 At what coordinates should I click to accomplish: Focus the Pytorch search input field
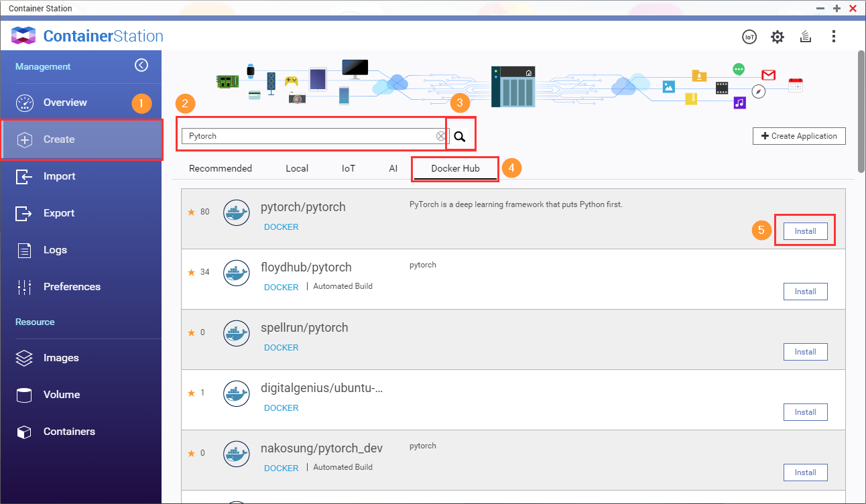coord(308,136)
